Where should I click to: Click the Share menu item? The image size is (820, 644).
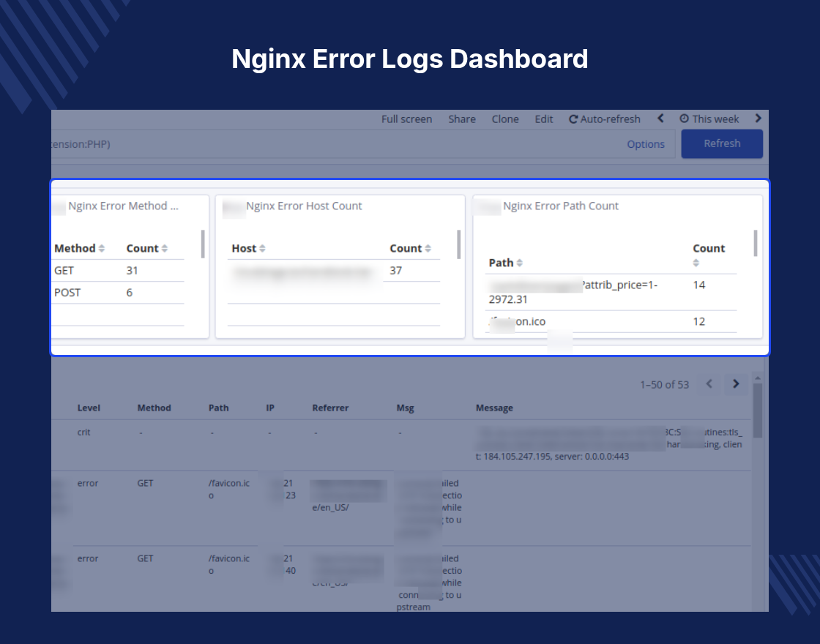point(462,119)
